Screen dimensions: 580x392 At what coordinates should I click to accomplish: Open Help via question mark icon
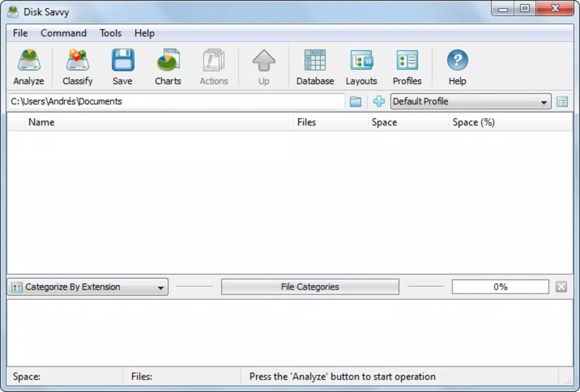pos(457,67)
